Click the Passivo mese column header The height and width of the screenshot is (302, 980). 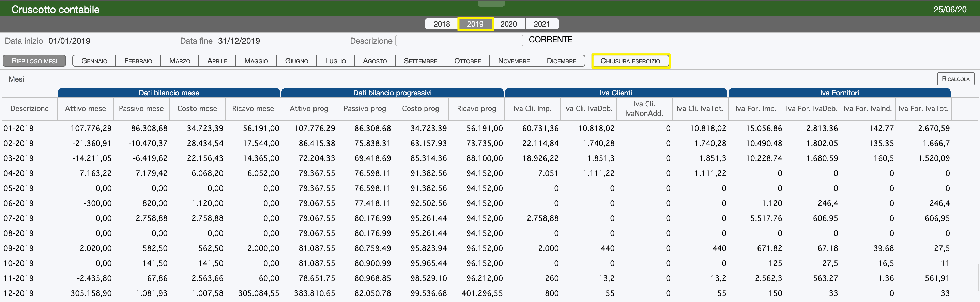(x=141, y=108)
